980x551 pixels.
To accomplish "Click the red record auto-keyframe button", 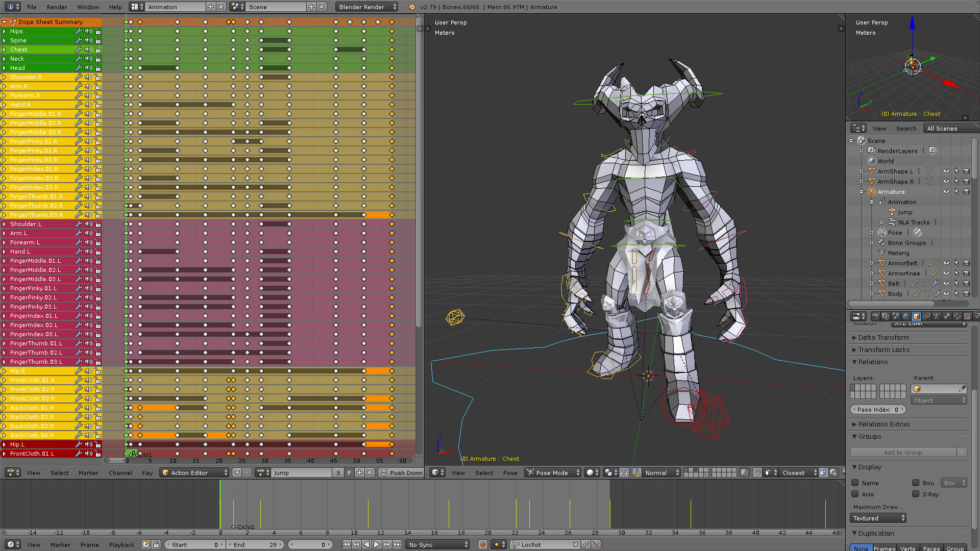I will [x=483, y=545].
